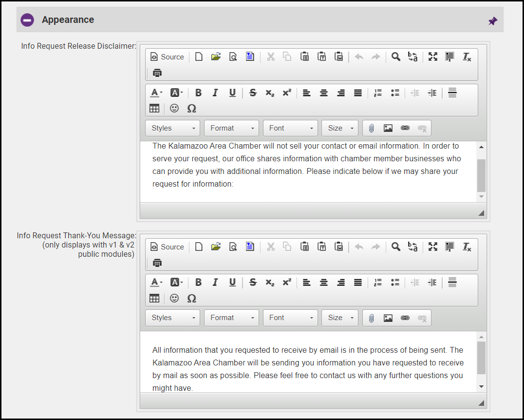The width and height of the screenshot is (524, 420).
Task: Insert horizontal line in Disclaimer editor
Action: coord(452,93)
